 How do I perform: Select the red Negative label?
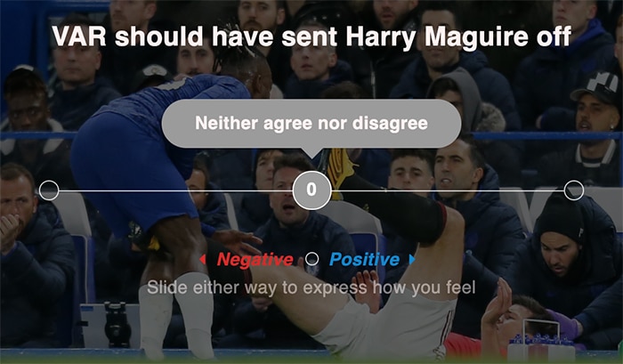255,260
